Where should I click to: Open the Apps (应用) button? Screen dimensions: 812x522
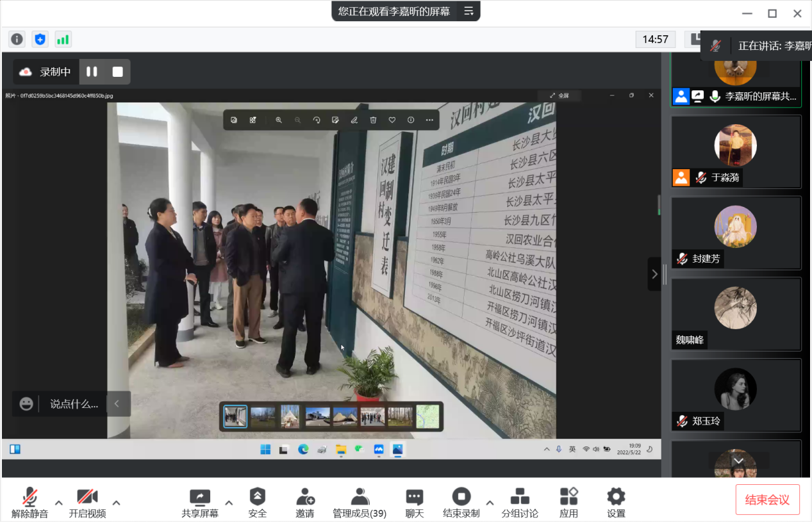pyautogui.click(x=568, y=503)
